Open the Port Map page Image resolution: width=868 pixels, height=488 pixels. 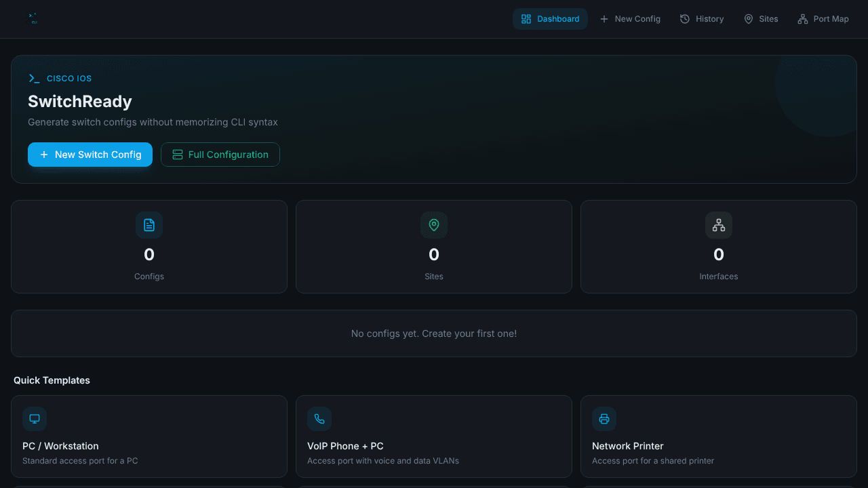(823, 19)
